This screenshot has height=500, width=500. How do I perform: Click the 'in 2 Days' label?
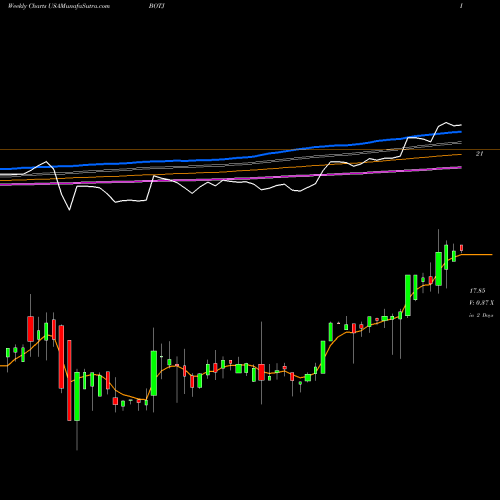(x=481, y=315)
